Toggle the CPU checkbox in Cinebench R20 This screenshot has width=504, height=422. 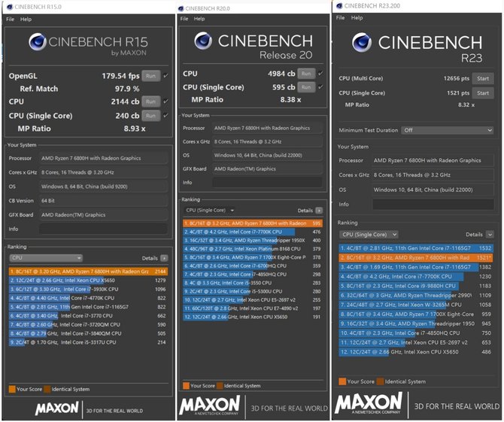pyautogui.click(x=320, y=74)
